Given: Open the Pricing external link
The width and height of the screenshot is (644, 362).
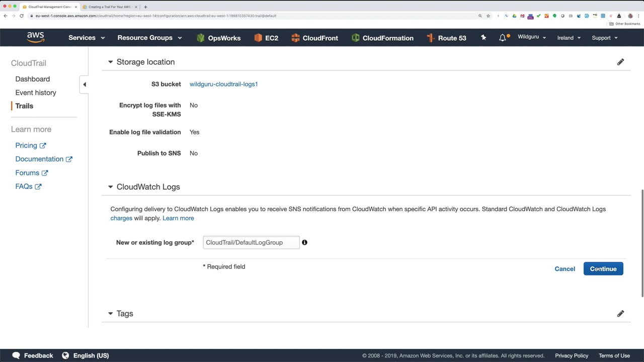Looking at the screenshot, I should click(x=31, y=145).
